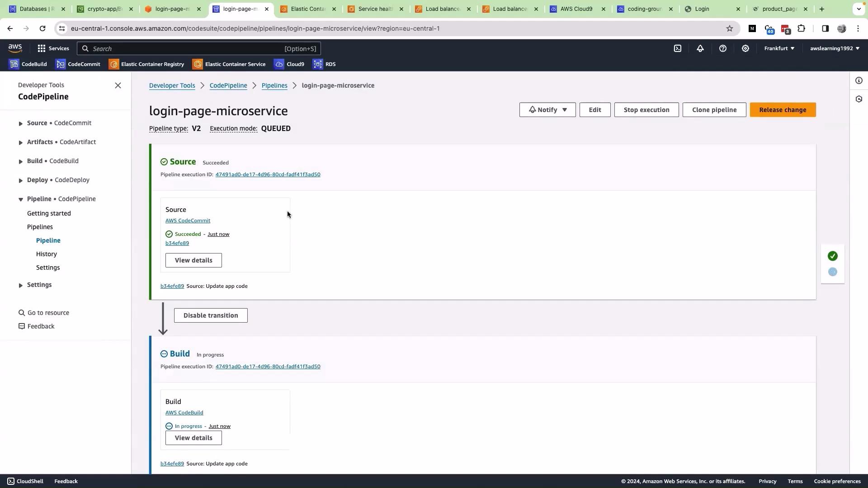Viewport: 868px width, 488px height.
Task: Select History under Pipelines
Action: point(47,254)
